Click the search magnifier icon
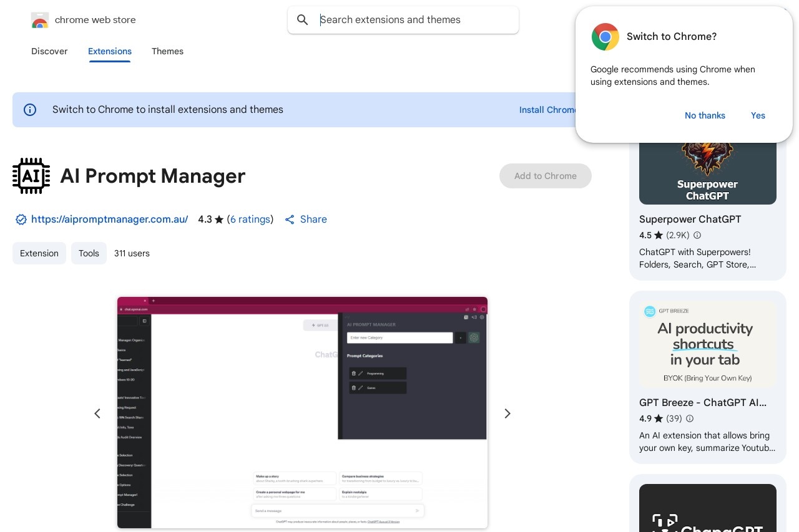This screenshot has width=799, height=532. [303, 20]
